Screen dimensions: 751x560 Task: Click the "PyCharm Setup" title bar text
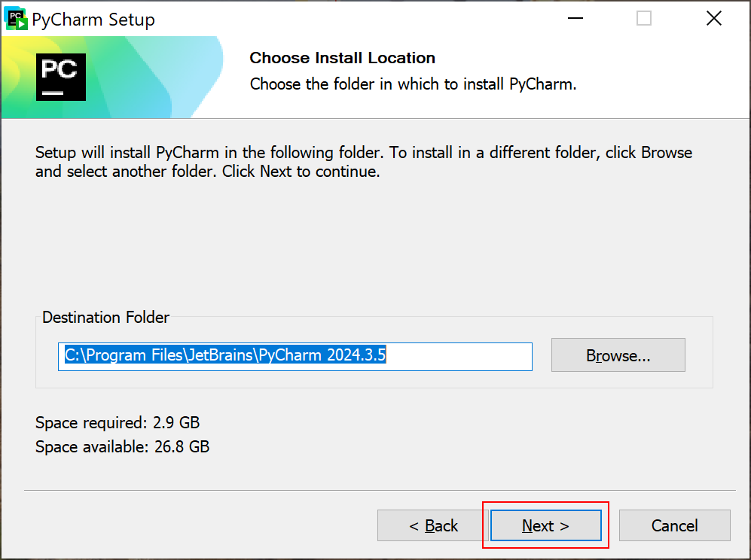pyautogui.click(x=93, y=20)
